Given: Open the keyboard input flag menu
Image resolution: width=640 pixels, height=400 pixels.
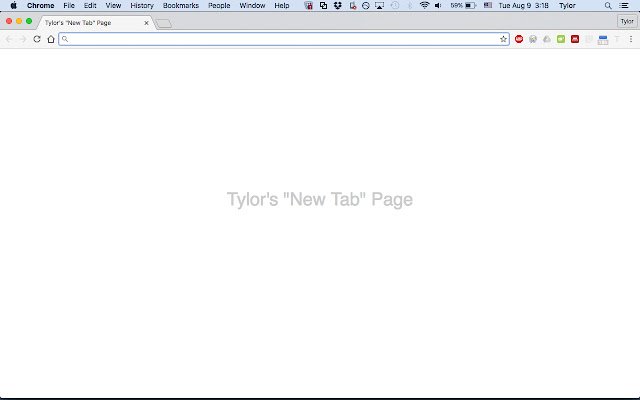Looking at the screenshot, I should point(488,5).
